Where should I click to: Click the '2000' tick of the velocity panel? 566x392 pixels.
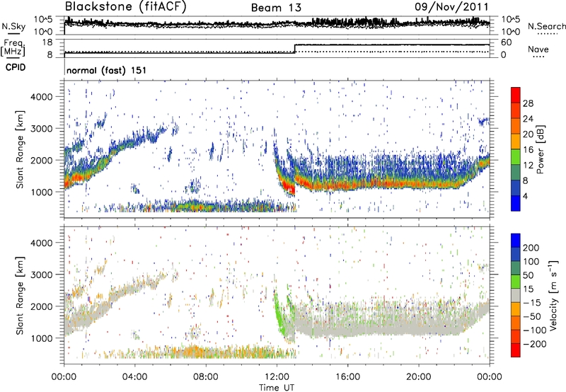click(42, 306)
